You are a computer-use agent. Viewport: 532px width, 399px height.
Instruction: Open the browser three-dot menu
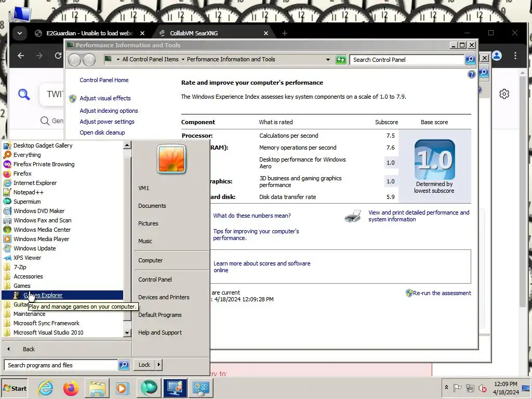click(515, 56)
